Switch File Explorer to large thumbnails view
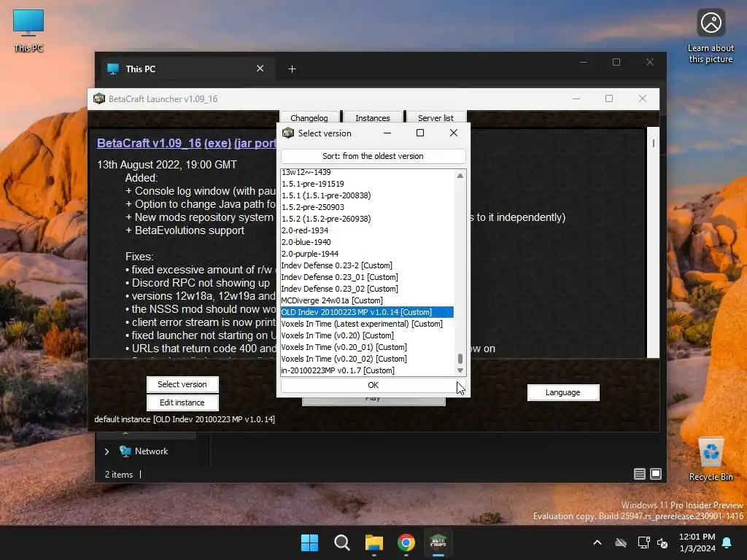This screenshot has width=747, height=560. click(656, 474)
